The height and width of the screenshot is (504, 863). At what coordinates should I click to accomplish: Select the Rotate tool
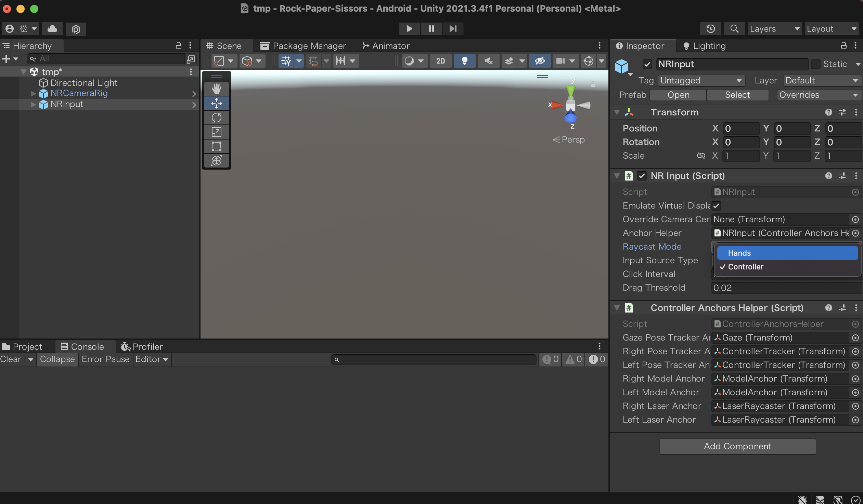pyautogui.click(x=217, y=118)
